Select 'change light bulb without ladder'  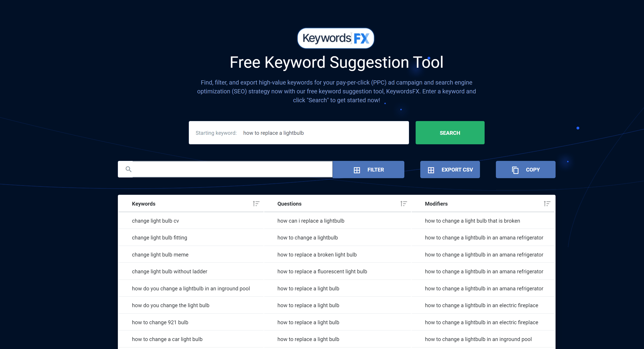pyautogui.click(x=170, y=272)
